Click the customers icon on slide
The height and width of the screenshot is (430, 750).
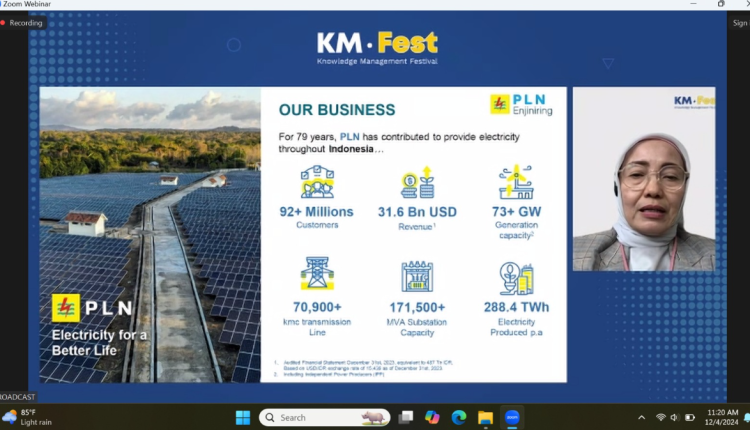coord(317,182)
